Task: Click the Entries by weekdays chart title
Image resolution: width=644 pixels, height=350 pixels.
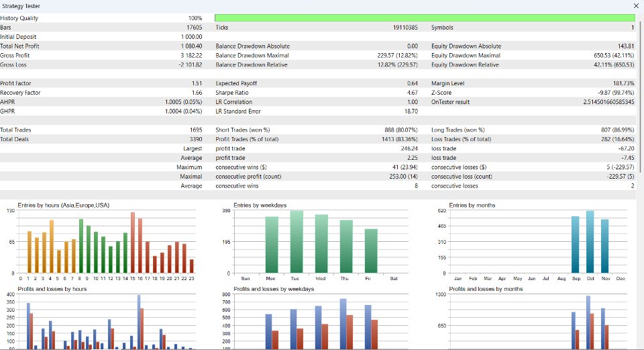Action: tap(260, 205)
